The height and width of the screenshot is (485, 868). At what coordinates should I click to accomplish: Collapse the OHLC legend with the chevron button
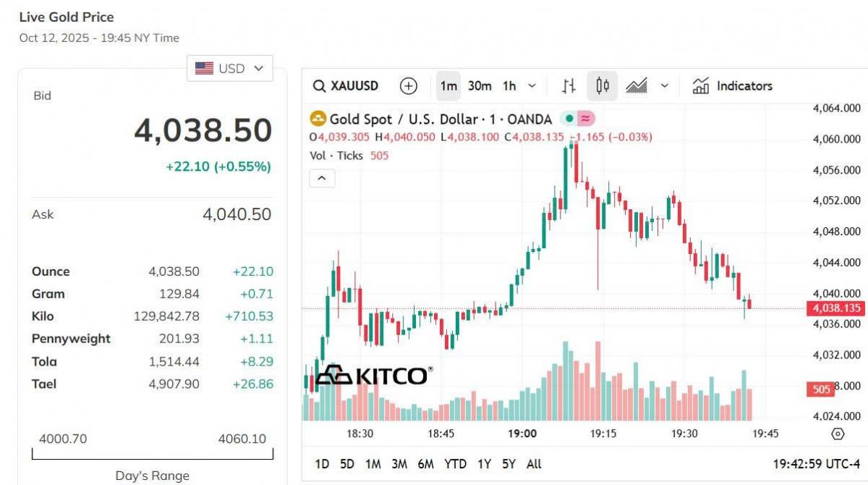click(x=322, y=177)
